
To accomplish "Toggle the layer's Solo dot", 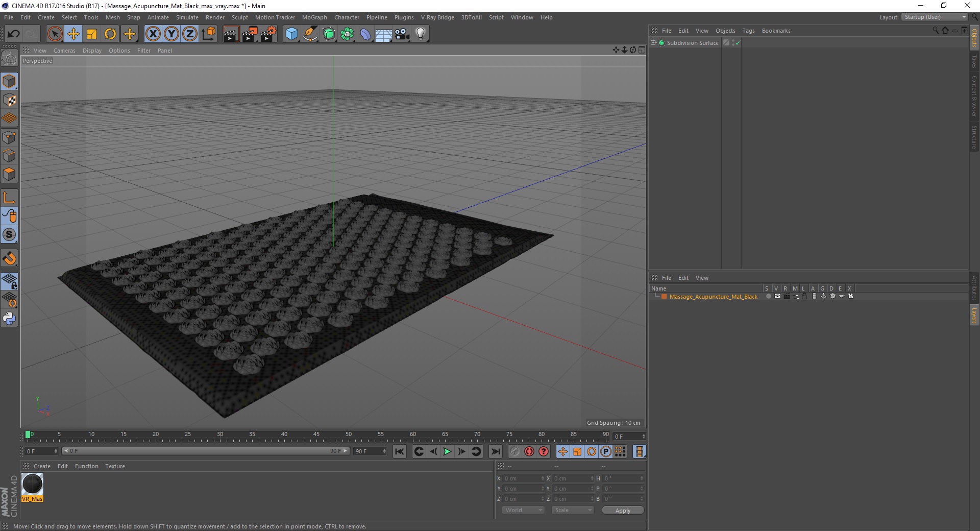I will tap(768, 297).
